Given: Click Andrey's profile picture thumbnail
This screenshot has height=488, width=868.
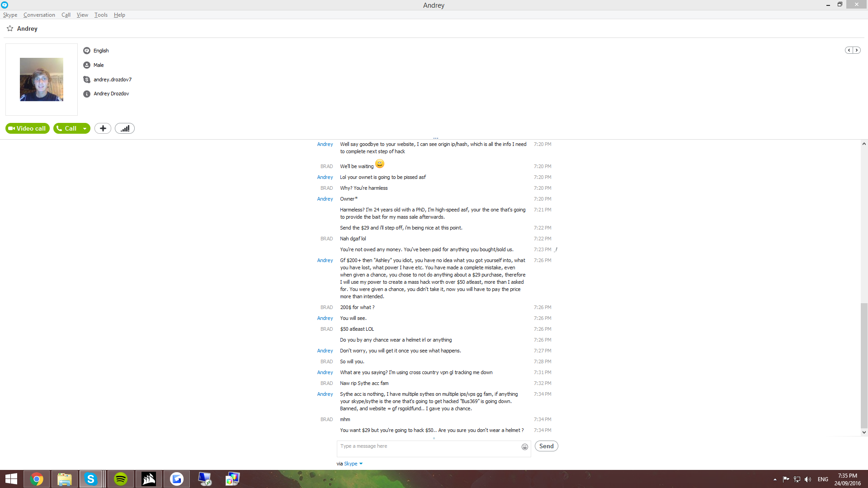Looking at the screenshot, I should (x=42, y=80).
